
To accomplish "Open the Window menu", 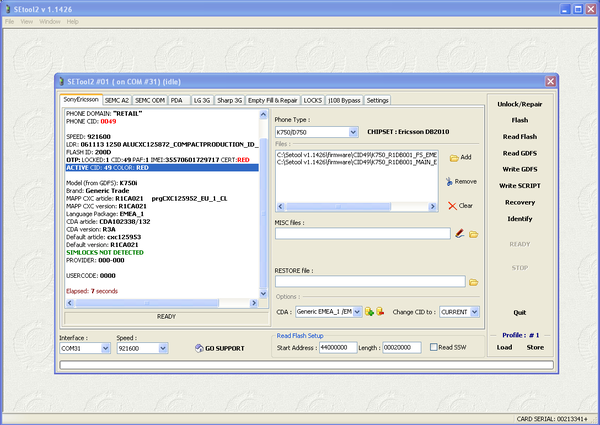I will tap(49, 21).
